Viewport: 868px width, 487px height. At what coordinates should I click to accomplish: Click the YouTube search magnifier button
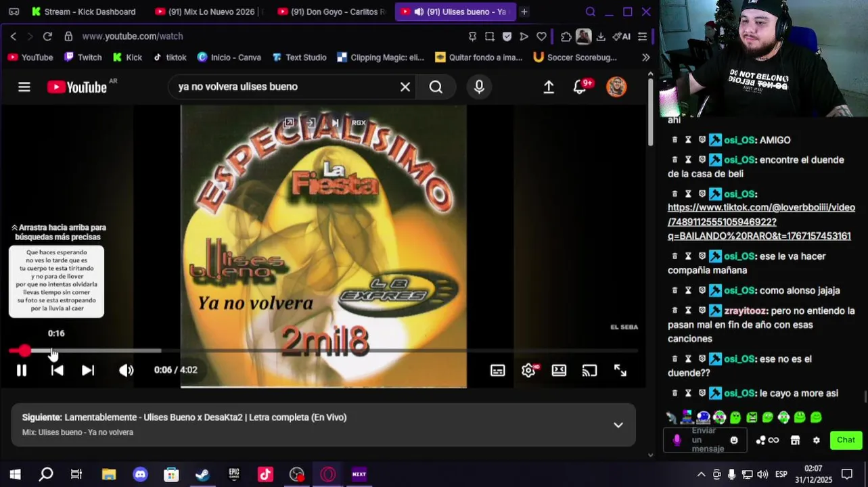coord(436,87)
